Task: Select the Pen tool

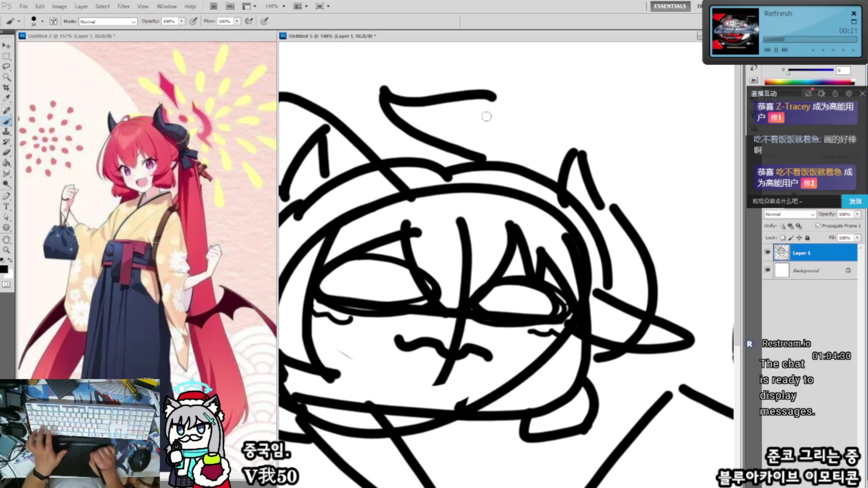Action: pos(6,196)
